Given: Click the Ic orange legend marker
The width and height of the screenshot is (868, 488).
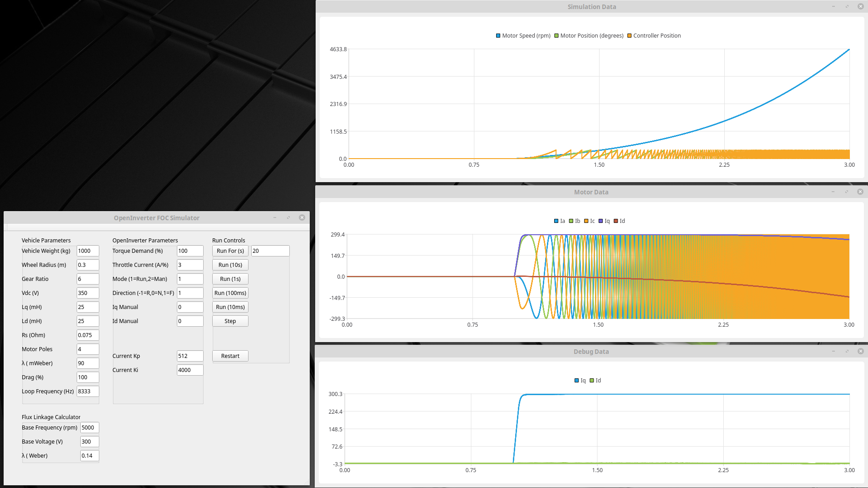Looking at the screenshot, I should [x=586, y=221].
